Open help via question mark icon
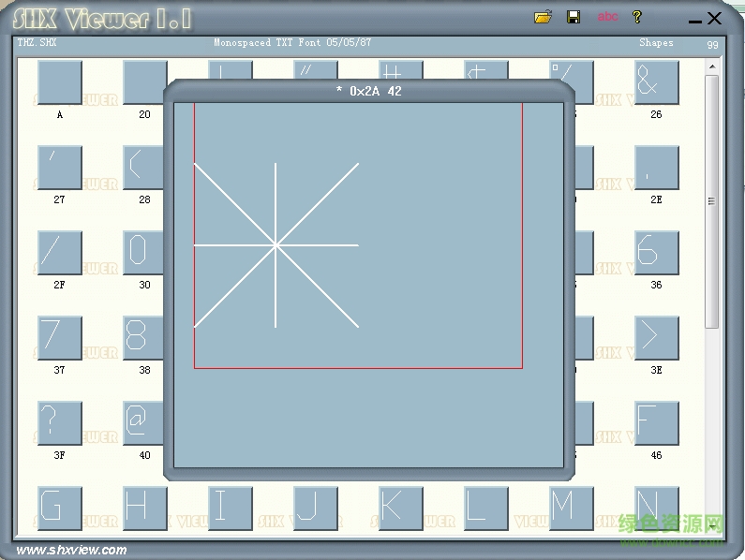The width and height of the screenshot is (745, 560). coord(637,17)
